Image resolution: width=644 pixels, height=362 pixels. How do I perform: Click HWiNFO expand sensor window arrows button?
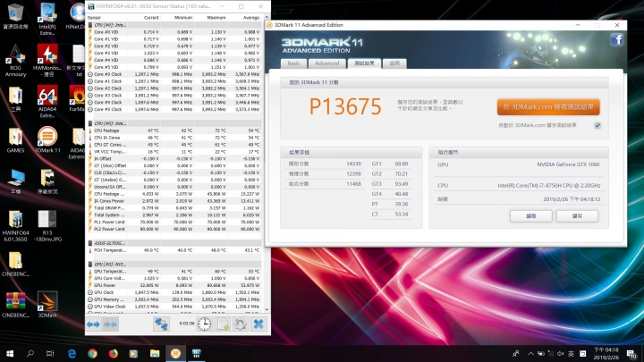[x=93, y=324]
